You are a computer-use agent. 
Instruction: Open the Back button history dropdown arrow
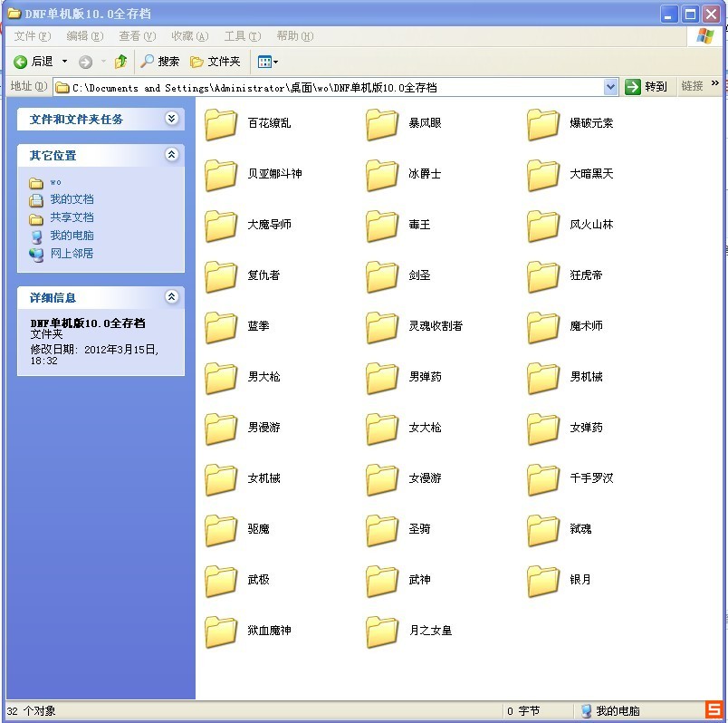[x=64, y=62]
